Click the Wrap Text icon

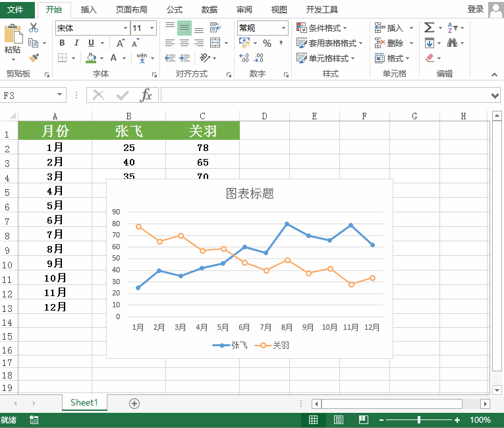pos(215,28)
